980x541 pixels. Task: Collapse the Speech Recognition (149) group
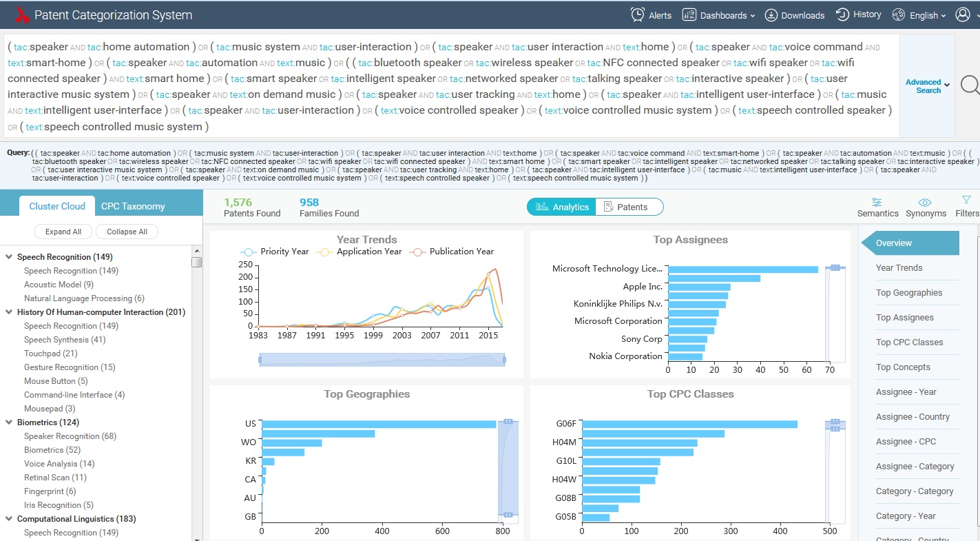(9, 257)
